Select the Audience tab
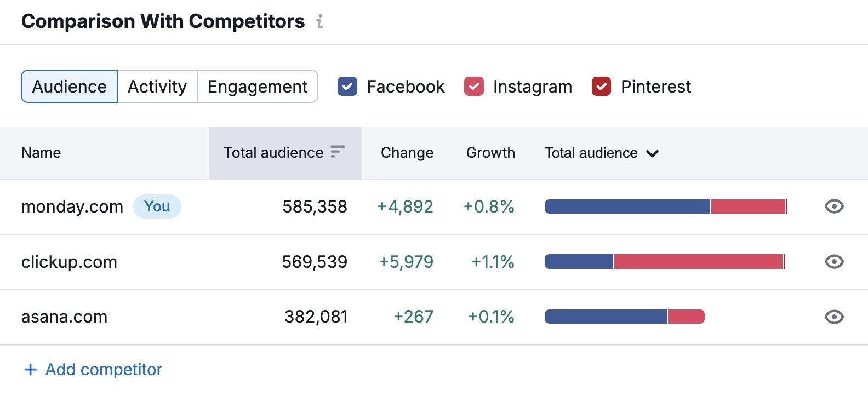868x402 pixels. 68,86
